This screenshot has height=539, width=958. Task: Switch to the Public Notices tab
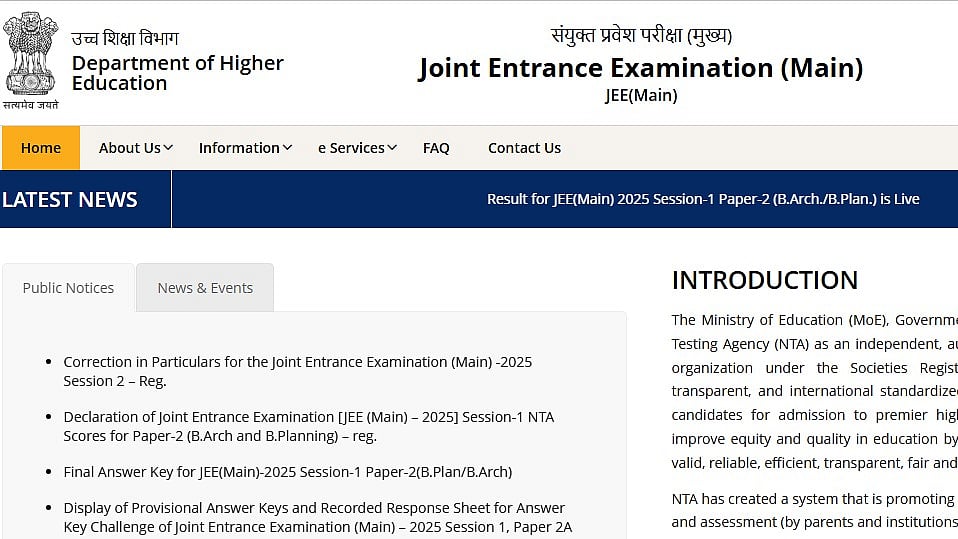(68, 288)
